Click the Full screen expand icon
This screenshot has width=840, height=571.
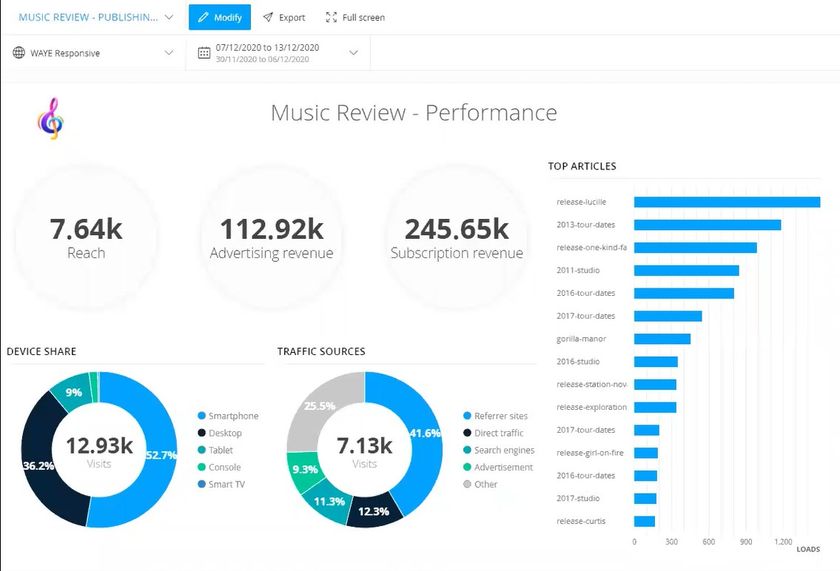[x=331, y=17]
